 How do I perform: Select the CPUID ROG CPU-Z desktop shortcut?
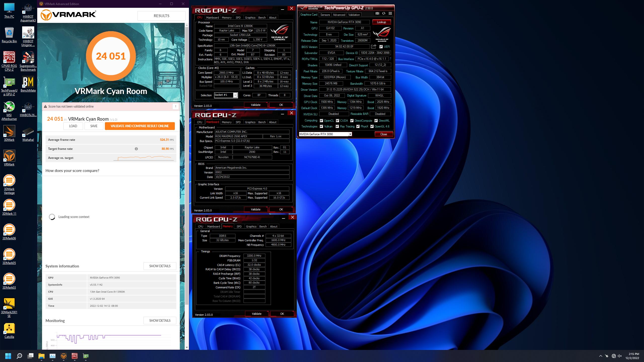(9, 61)
